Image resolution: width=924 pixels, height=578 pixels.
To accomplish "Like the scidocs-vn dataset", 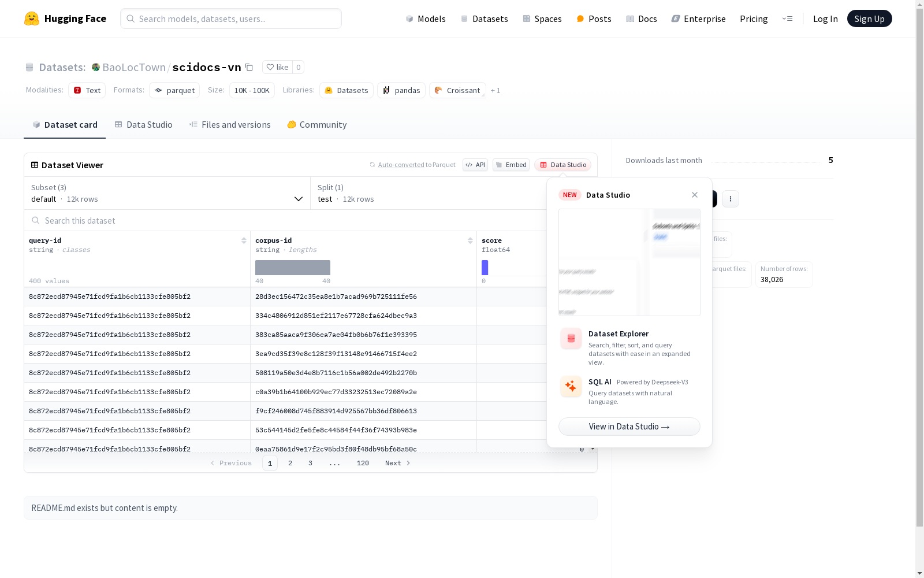I will click(x=277, y=67).
